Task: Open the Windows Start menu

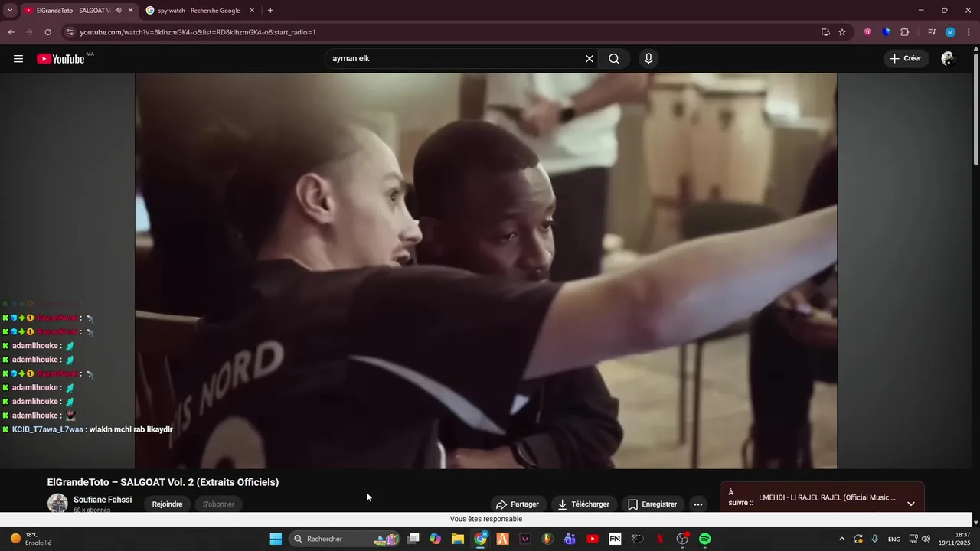Action: pyautogui.click(x=276, y=539)
